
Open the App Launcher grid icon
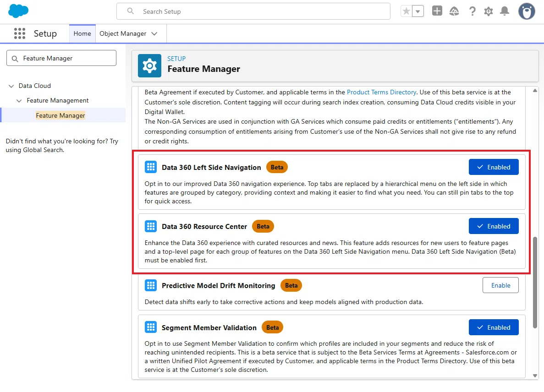(x=19, y=33)
